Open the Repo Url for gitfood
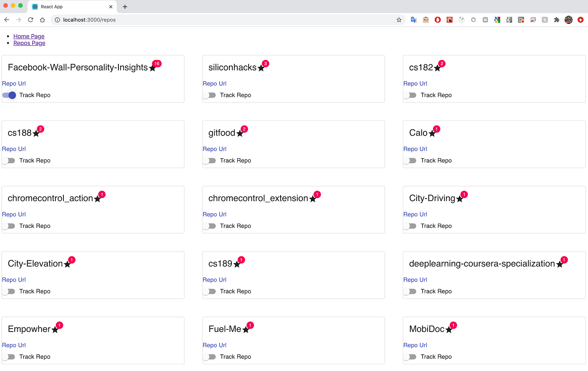 (x=214, y=149)
